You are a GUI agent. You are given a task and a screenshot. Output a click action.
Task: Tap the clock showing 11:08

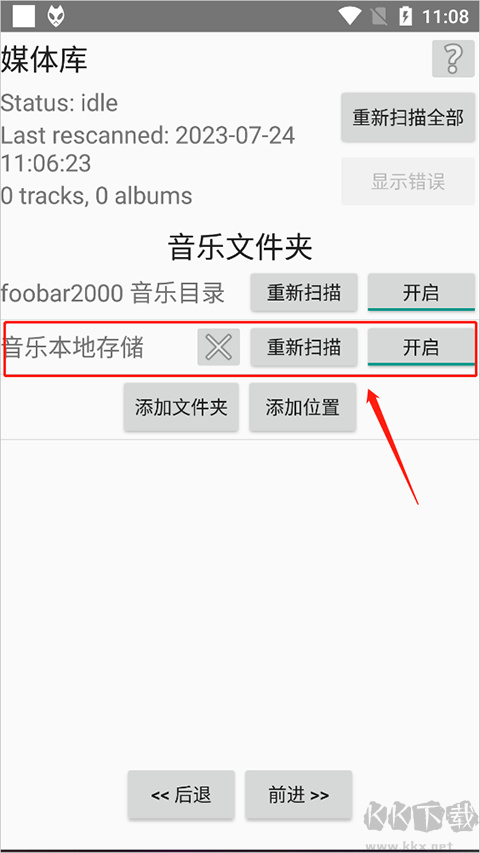pos(445,16)
